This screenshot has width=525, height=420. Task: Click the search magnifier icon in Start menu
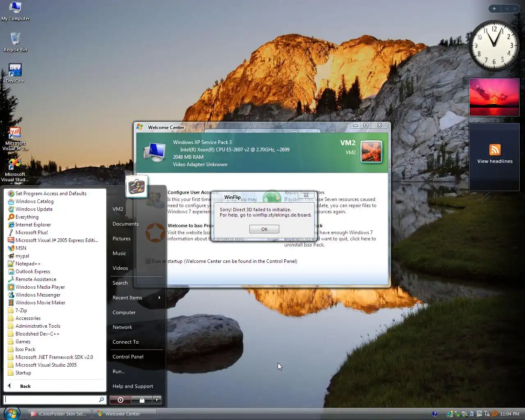tap(101, 399)
